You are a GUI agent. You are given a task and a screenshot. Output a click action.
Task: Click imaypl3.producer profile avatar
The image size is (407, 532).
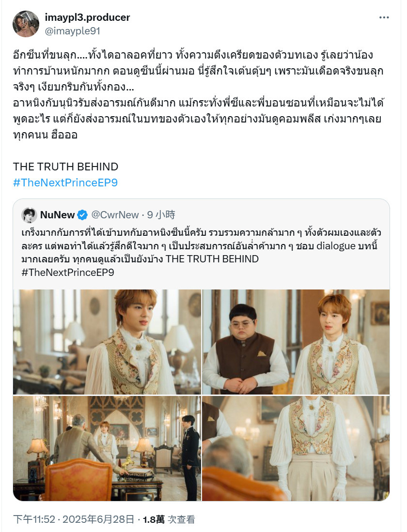[26, 24]
